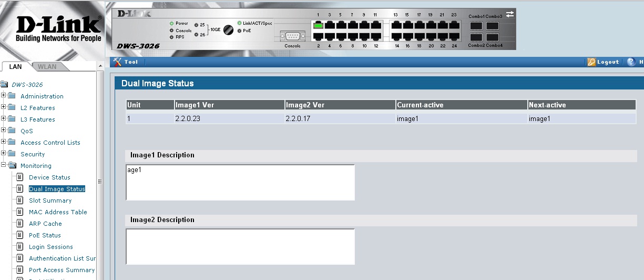Click the sidebar vertical scrollbar grip
The width and height of the screenshot is (644, 280).
click(100, 182)
